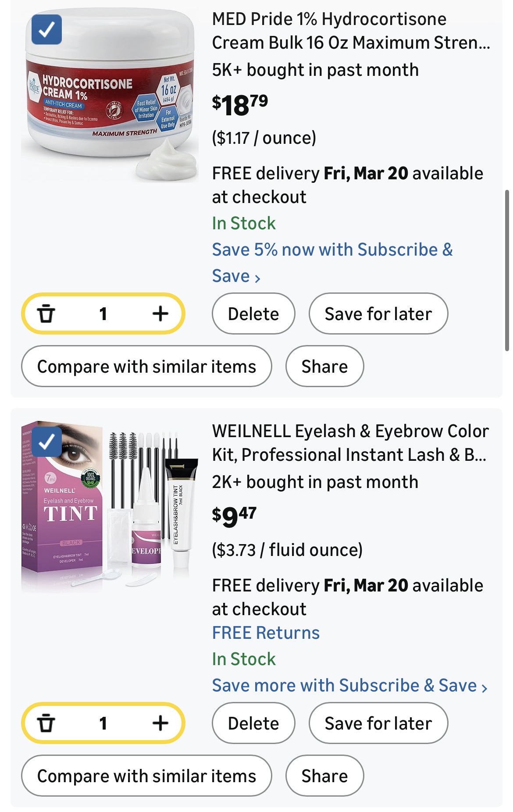
Task: Open MED Pride Hydrocortisone Cream product title
Action: click(x=351, y=31)
